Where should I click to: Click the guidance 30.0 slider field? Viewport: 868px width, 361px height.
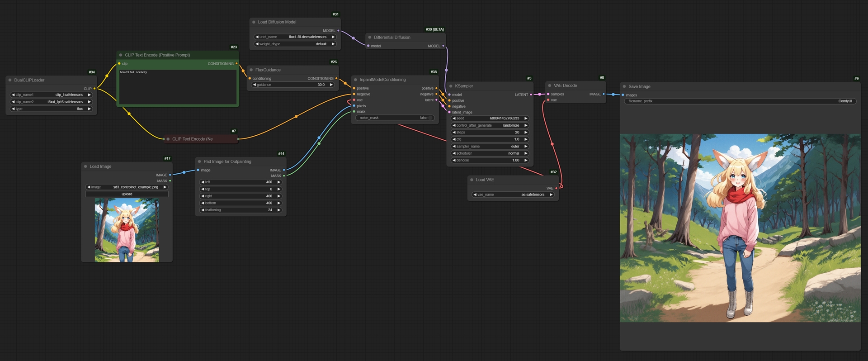click(293, 85)
